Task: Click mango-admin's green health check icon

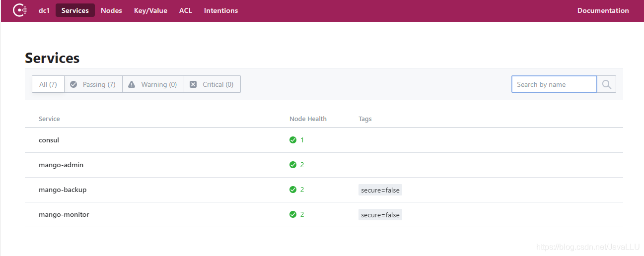Action: (293, 165)
